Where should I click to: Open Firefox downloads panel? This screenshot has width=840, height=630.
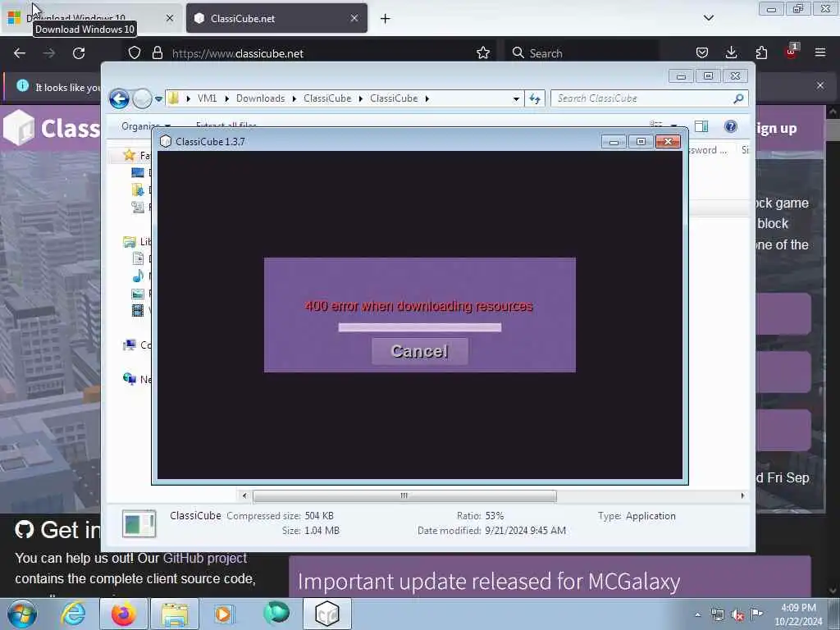731,53
